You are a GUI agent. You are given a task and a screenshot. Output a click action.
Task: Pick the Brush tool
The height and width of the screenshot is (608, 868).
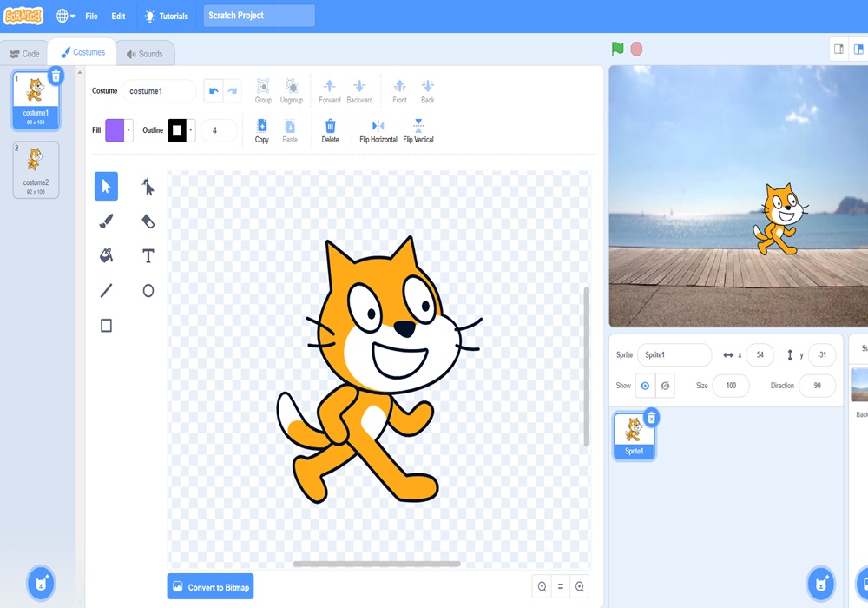106,221
